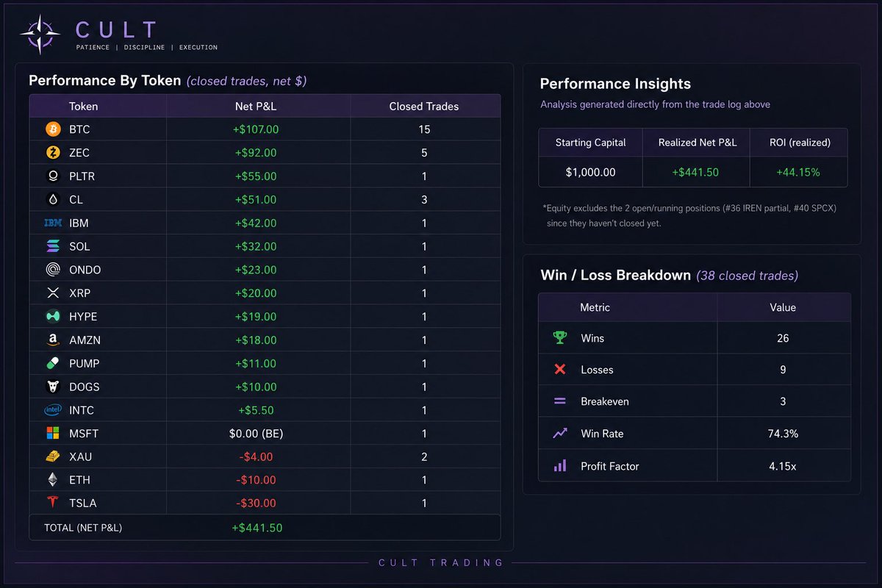Click the Profit Factor bar chart icon
Screen dimensions: 882x588
pos(560,465)
